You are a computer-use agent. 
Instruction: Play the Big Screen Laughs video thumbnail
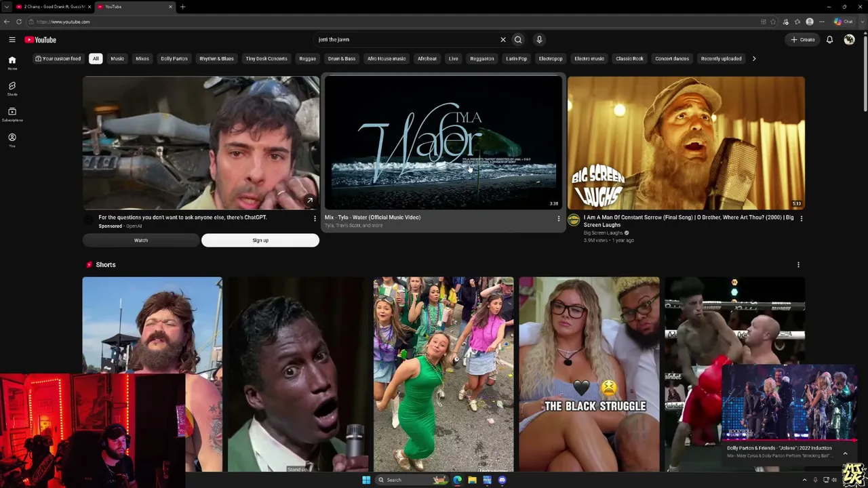pyautogui.click(x=686, y=143)
